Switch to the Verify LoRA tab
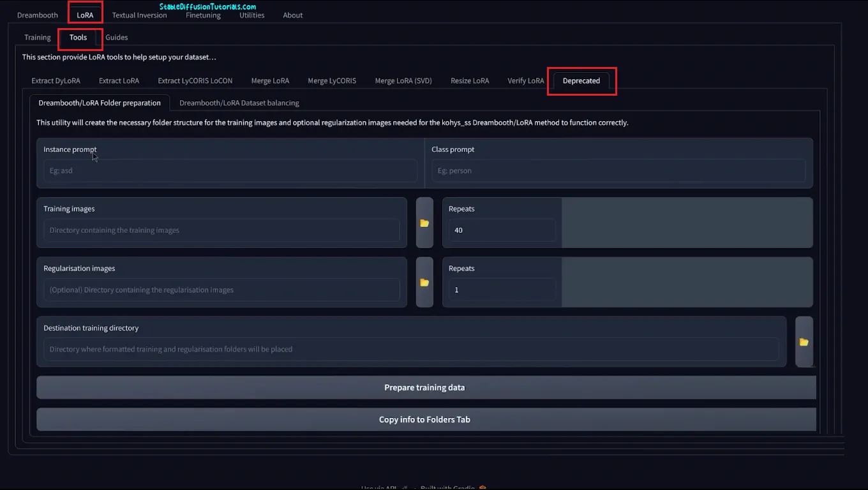This screenshot has height=490, width=868. (x=526, y=81)
